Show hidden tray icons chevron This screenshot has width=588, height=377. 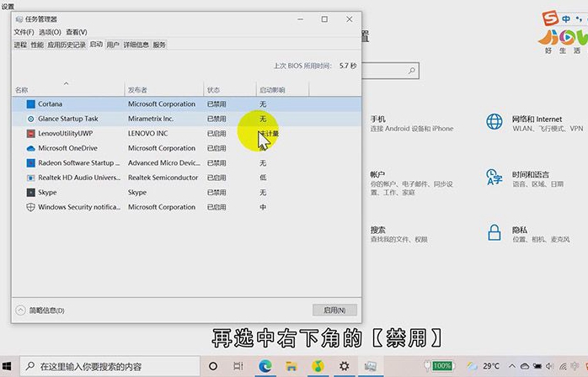pos(511,366)
